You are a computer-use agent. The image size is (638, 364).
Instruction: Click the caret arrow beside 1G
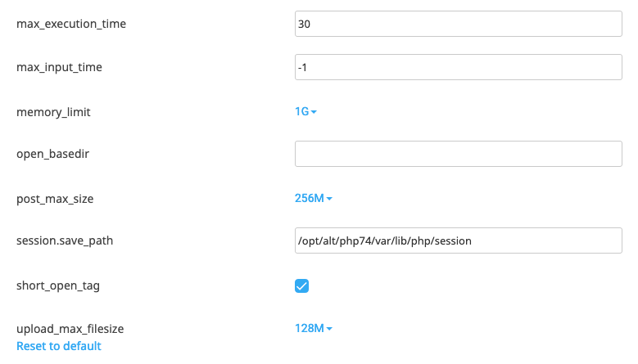314,112
